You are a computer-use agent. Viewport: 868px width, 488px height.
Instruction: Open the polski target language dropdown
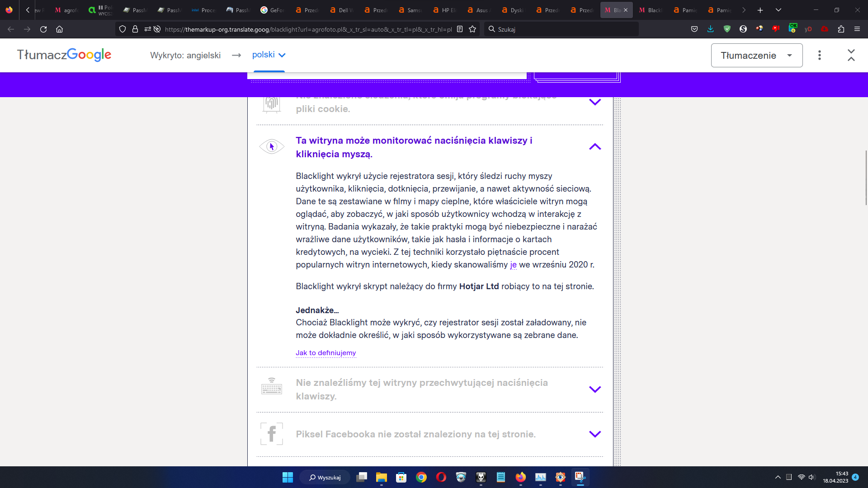click(269, 55)
